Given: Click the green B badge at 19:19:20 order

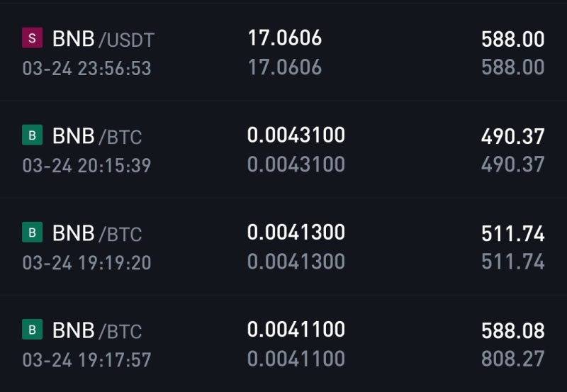Looking at the screenshot, I should tap(32, 233).
